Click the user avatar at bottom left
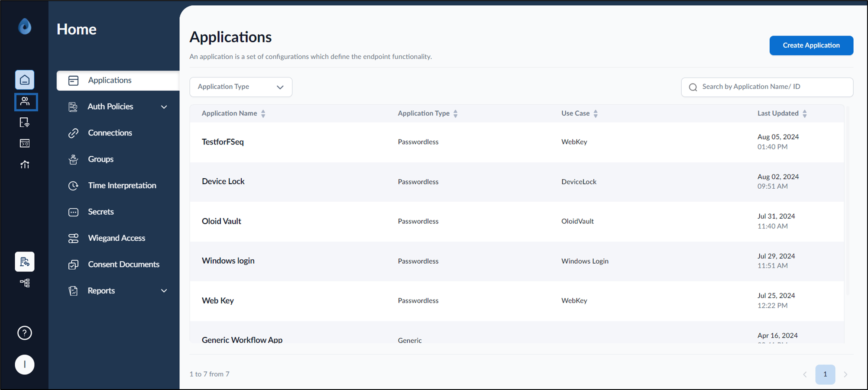The width and height of the screenshot is (868, 390). [25, 364]
